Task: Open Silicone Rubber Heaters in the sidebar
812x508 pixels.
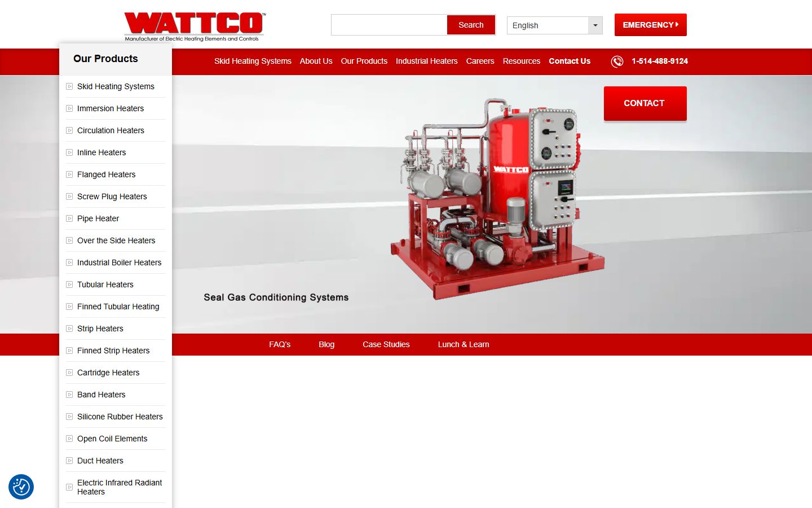Action: tap(120, 417)
